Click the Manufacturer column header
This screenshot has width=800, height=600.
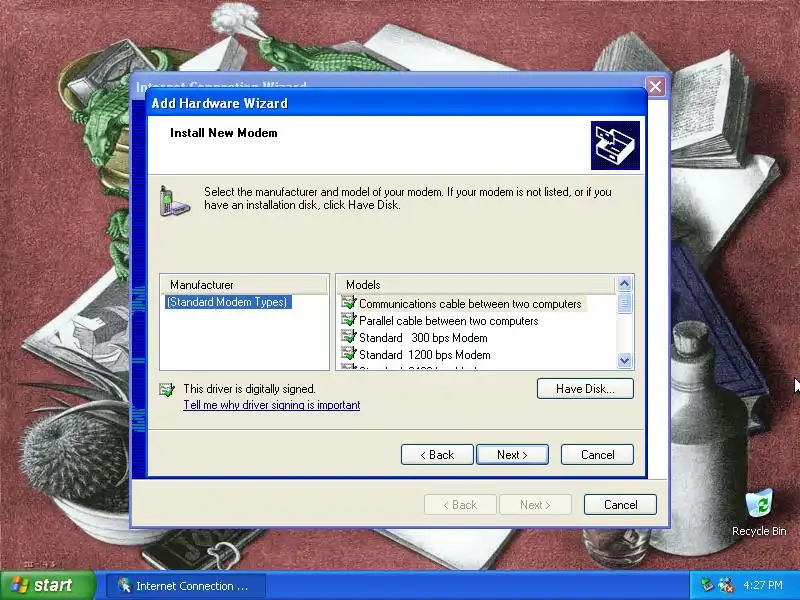point(244,285)
